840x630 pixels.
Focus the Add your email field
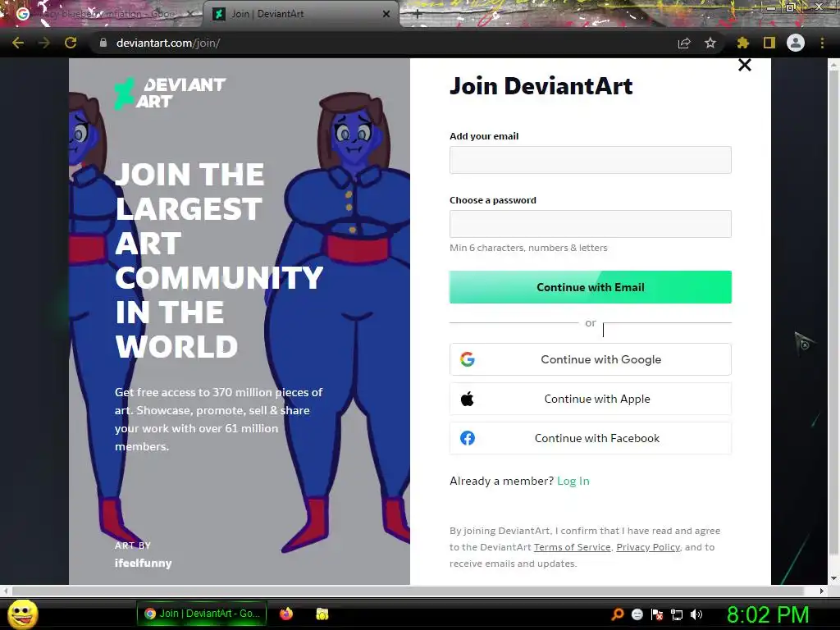point(591,160)
